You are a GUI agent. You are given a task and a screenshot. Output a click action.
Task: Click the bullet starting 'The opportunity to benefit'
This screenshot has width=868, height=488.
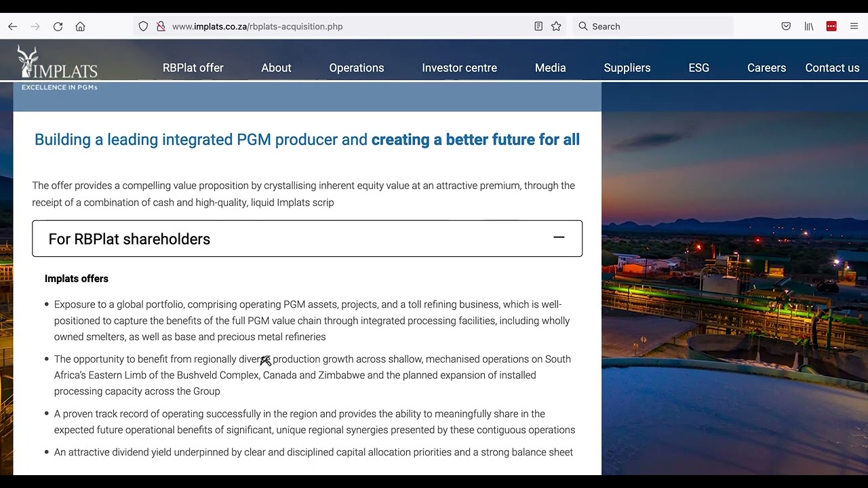coord(312,375)
